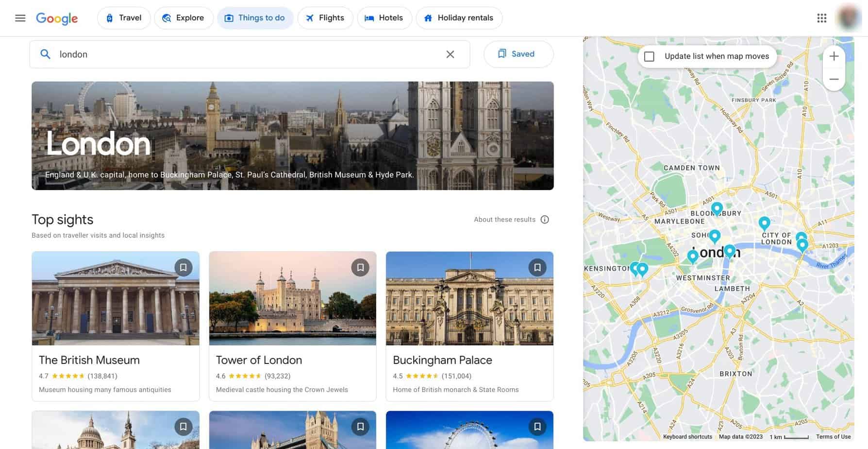Open About these results info icon
Screen dimensions: 868x449
click(x=545, y=220)
